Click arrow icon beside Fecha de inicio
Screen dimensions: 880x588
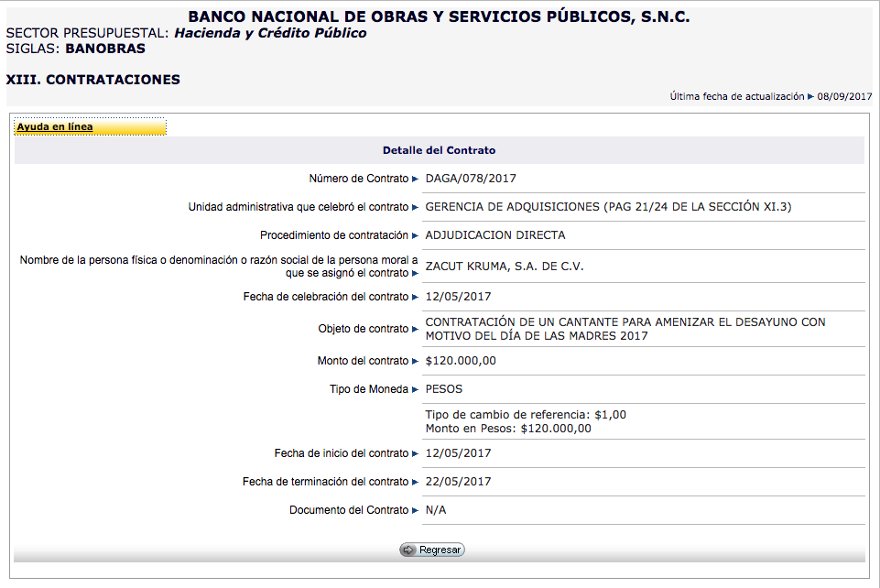[415, 453]
